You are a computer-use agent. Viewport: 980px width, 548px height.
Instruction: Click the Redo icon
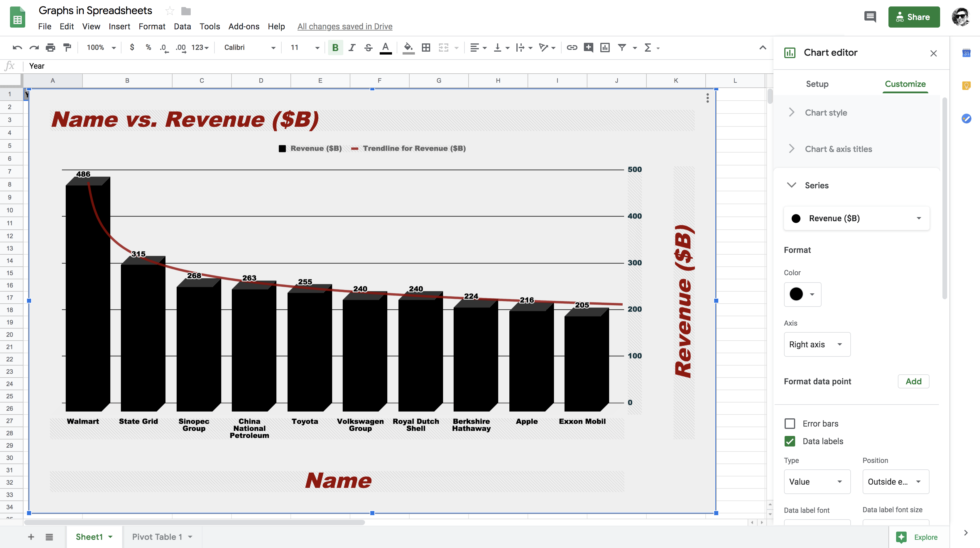click(34, 48)
